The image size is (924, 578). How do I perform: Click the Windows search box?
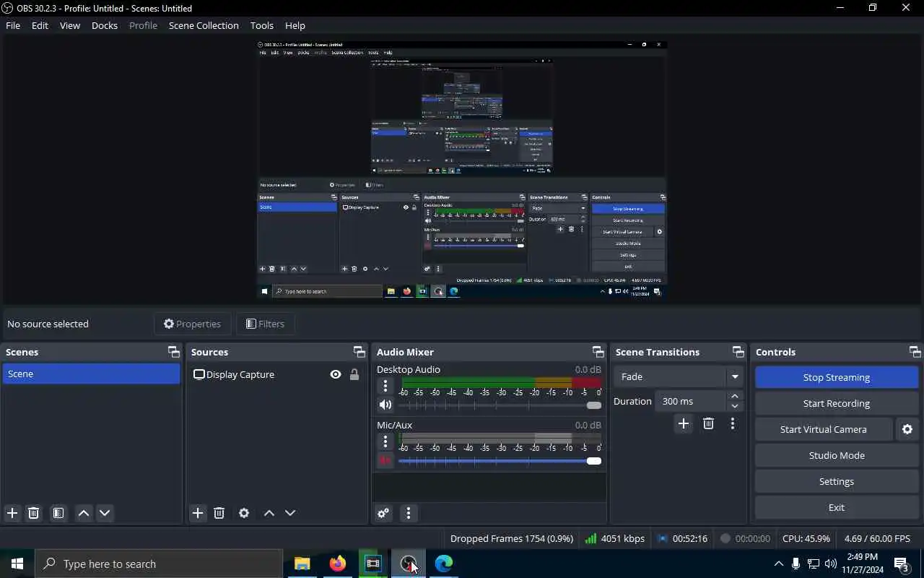coord(159,564)
